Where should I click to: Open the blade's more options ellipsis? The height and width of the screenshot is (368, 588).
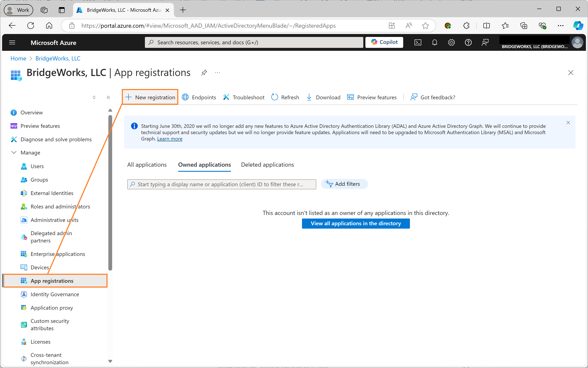[218, 72]
